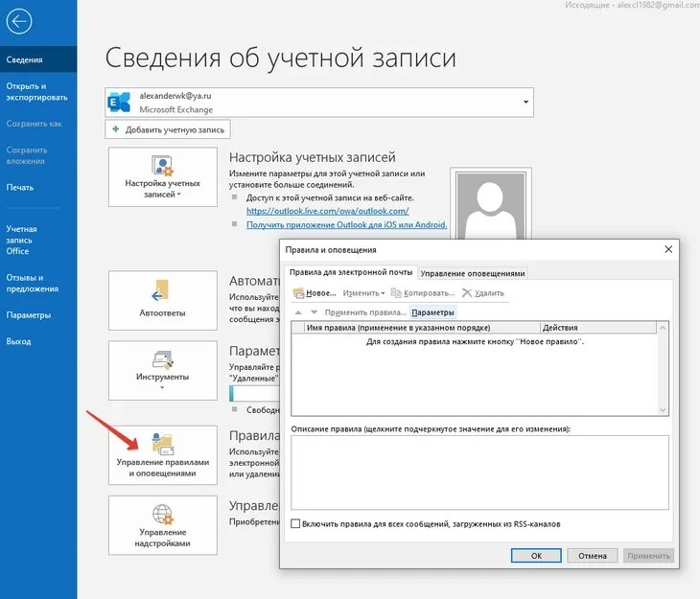The image size is (700, 599).
Task: Click Сохранить вложения in the sidebar
Action: 27,155
